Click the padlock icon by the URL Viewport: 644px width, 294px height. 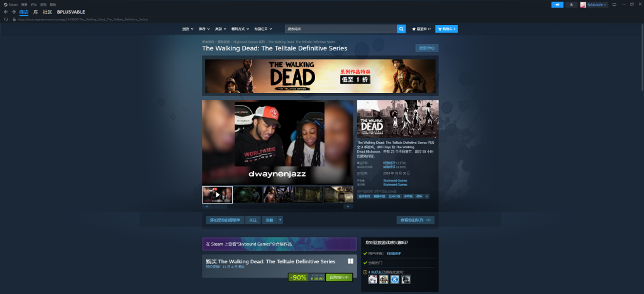tap(14, 19)
